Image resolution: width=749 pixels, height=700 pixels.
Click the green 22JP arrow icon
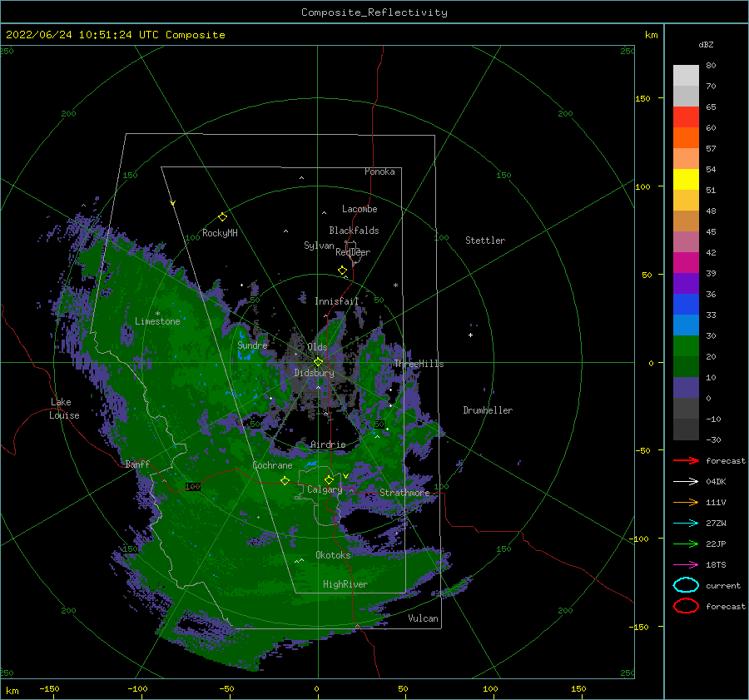pyautogui.click(x=686, y=544)
